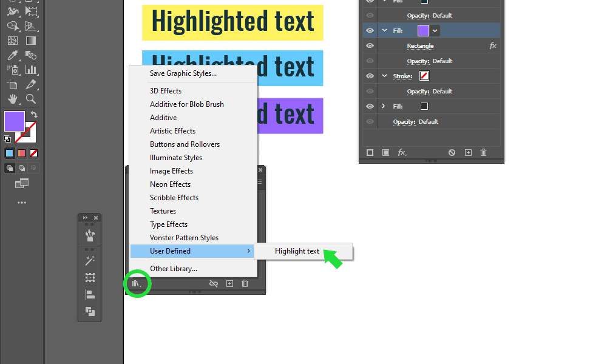This screenshot has width=607, height=364.
Task: Open the circled Graphic Styles Libraries menu icon
Action: pyautogui.click(x=137, y=283)
